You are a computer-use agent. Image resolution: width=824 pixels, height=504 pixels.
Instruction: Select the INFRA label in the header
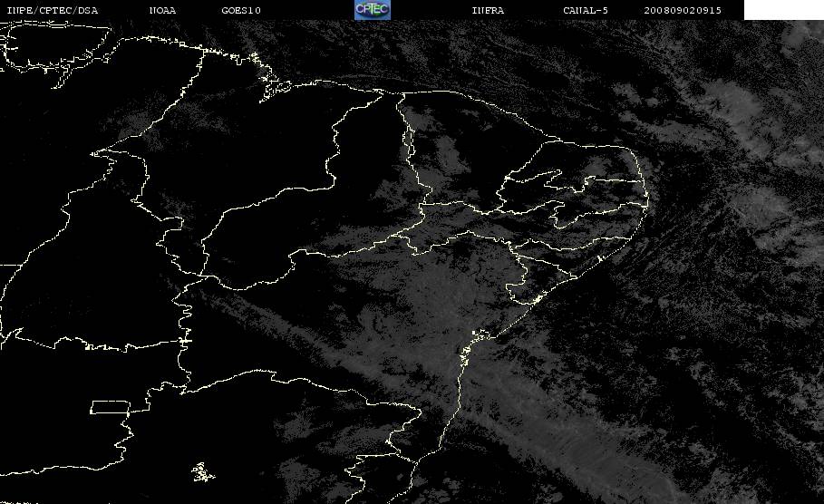point(488,11)
